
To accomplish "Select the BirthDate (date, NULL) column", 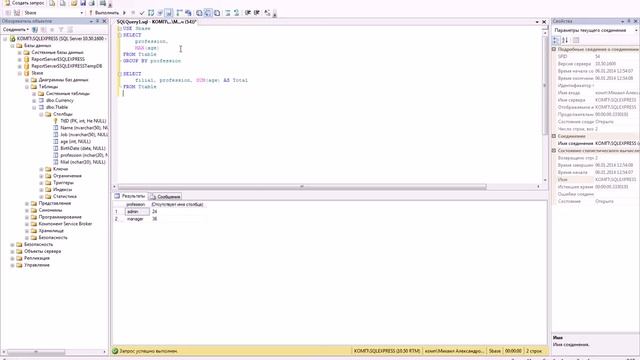I will (x=83, y=149).
